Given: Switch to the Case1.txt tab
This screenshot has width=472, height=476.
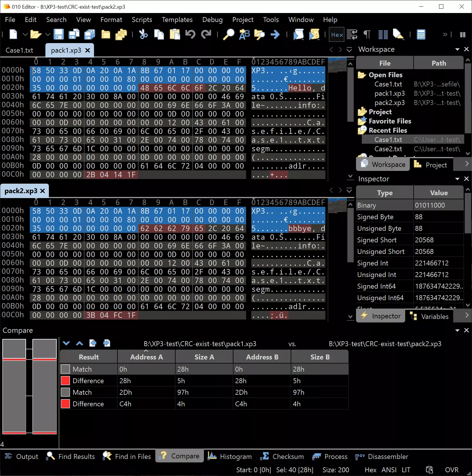Looking at the screenshot, I should point(19,50).
